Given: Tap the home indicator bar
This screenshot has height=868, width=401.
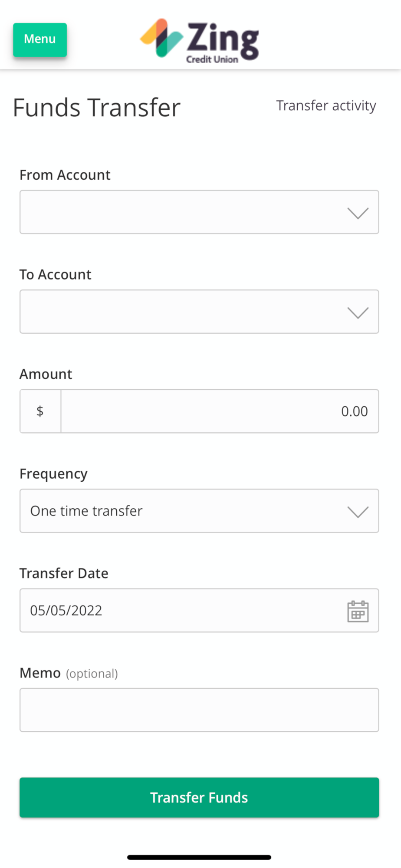Looking at the screenshot, I should 199,857.
